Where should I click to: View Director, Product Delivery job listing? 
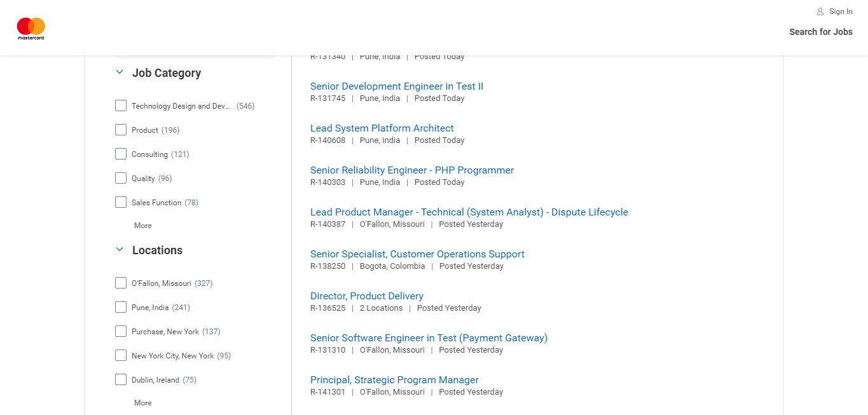pos(366,296)
